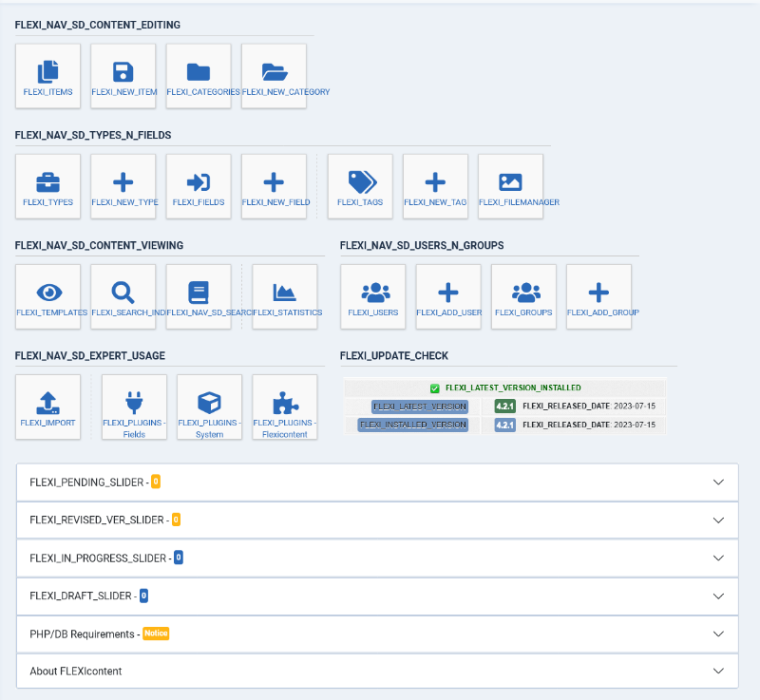The height and width of the screenshot is (700, 760).
Task: Open FLEXI_GROUPS people icon
Action: (526, 293)
